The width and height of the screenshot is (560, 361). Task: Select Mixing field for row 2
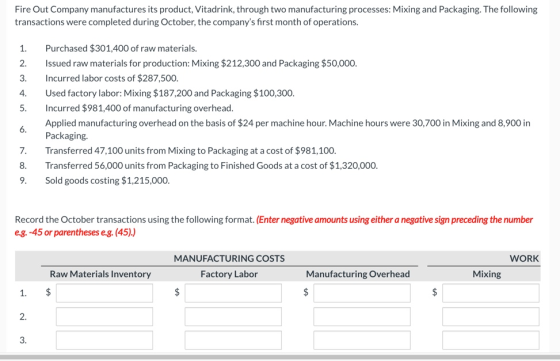coord(491,316)
